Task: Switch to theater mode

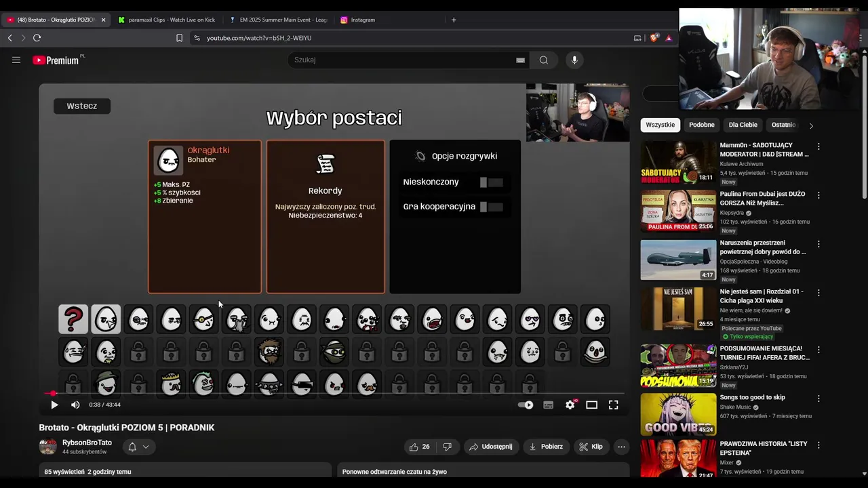Action: (x=591, y=405)
